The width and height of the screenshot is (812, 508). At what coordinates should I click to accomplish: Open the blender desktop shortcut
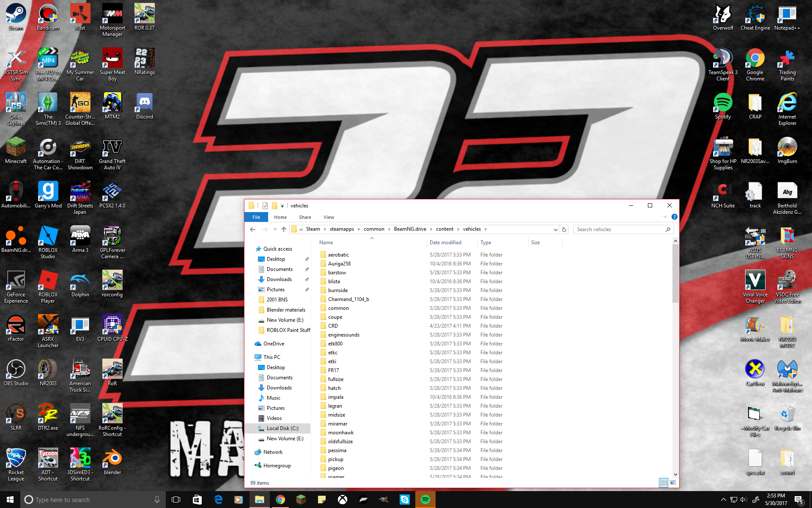pyautogui.click(x=112, y=462)
